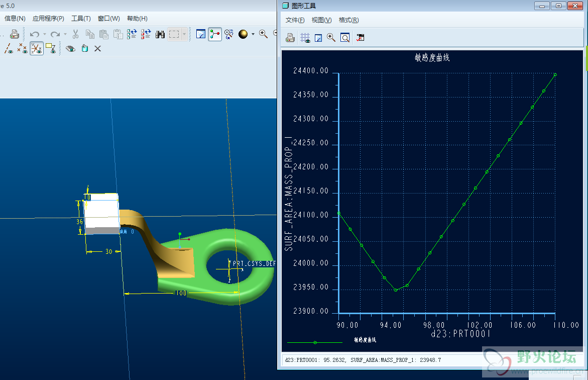Open 格式(R) menu in 图形工具 window
The image size is (588, 380).
tap(349, 20)
